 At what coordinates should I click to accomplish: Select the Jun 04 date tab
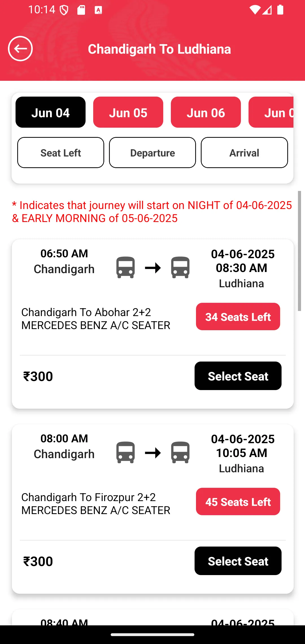click(51, 112)
